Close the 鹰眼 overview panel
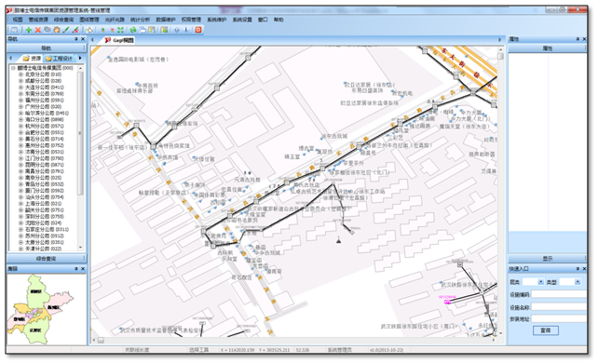 click(x=83, y=269)
